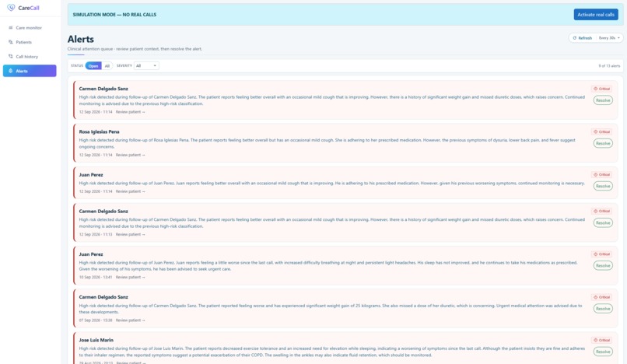
Task: Click description mentioning weight gain of 25 kilograms
Action: click(x=331, y=309)
